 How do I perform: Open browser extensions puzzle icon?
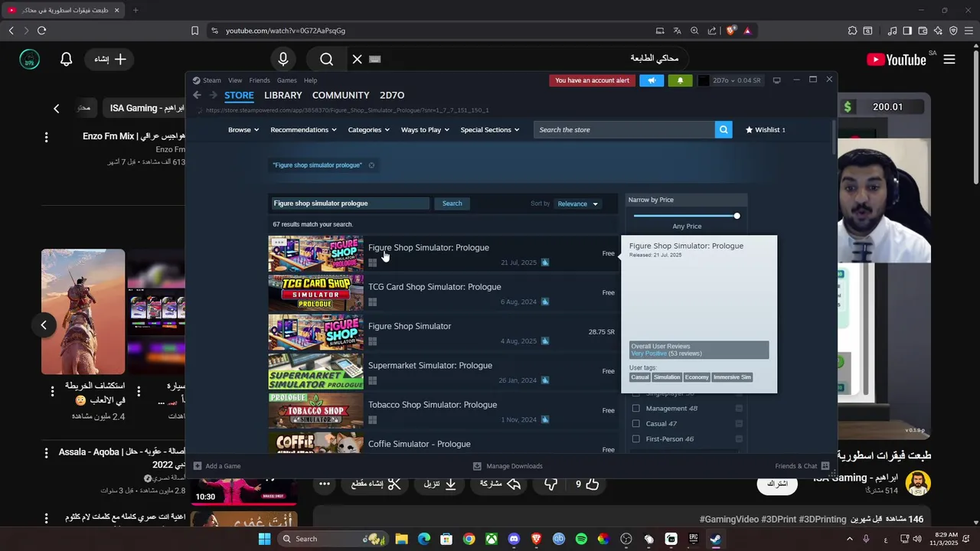pos(852,31)
